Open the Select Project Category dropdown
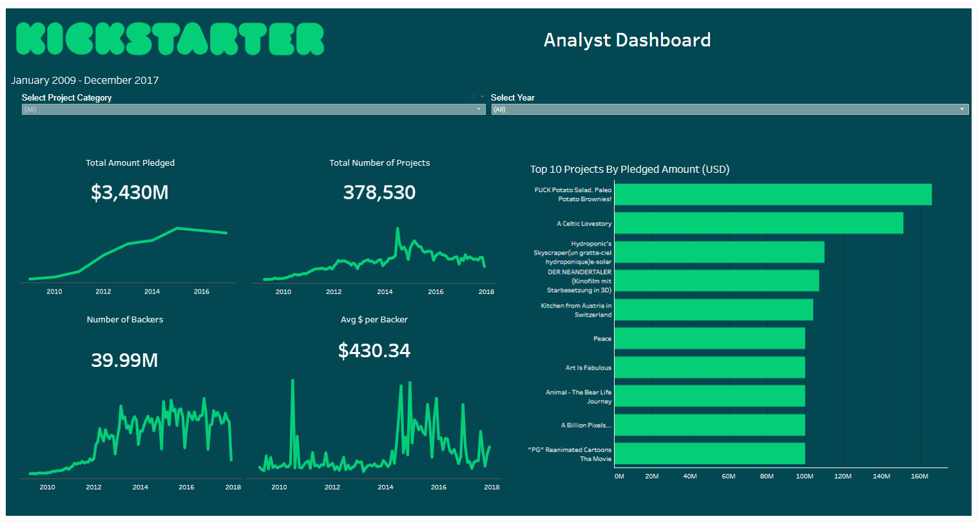Screen dimensions: 980x521 coord(479,109)
